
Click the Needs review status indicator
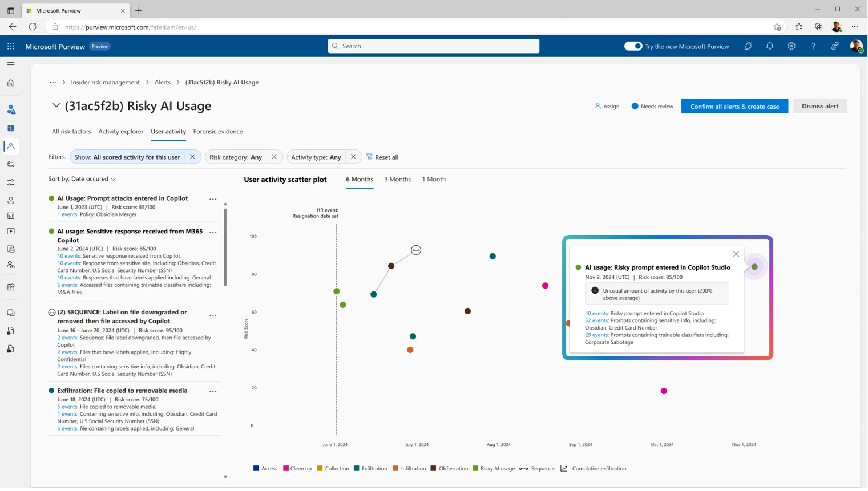coord(652,106)
